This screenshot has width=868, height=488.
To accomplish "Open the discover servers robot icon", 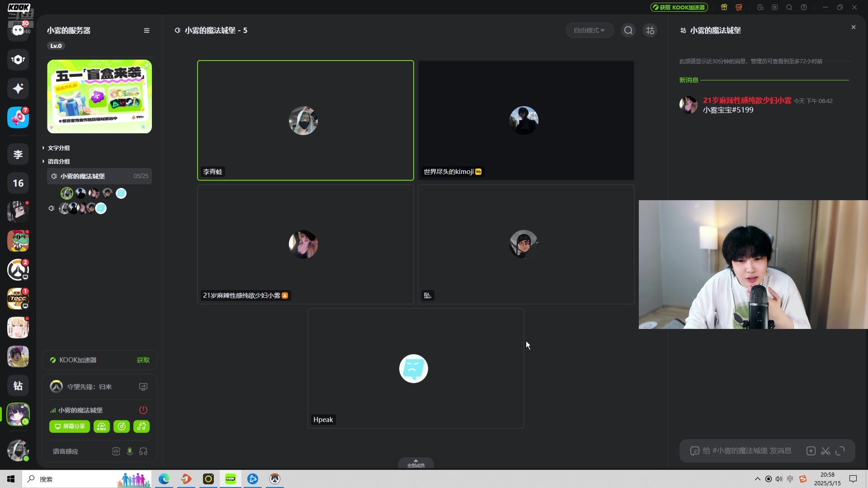I will pyautogui.click(x=18, y=59).
